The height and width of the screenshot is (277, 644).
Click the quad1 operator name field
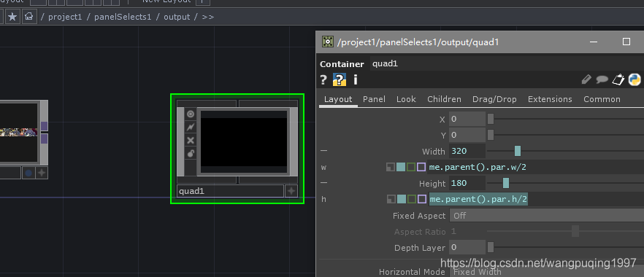(x=507, y=64)
